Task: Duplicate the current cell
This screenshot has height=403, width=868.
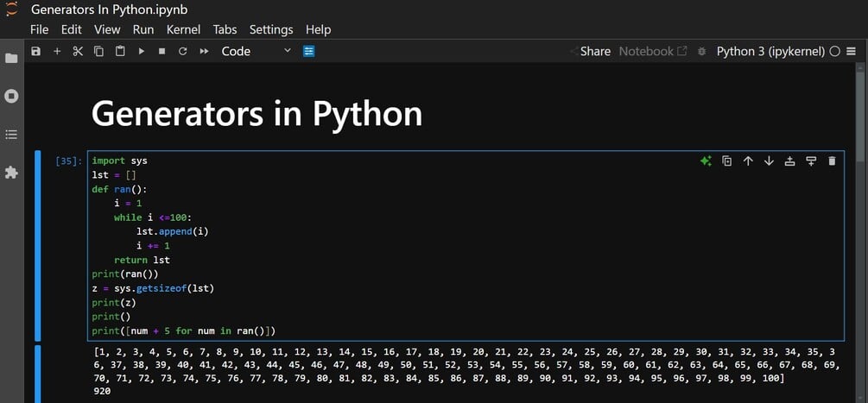Action: pyautogui.click(x=726, y=161)
